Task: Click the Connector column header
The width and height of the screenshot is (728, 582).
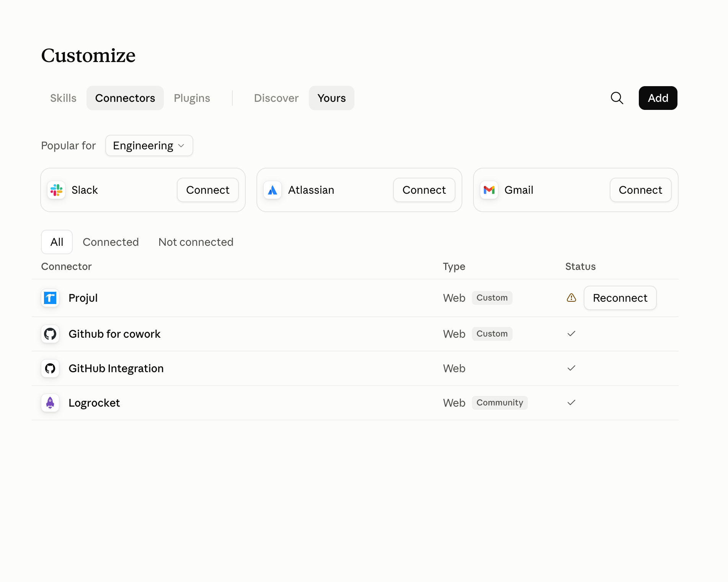Action: coord(66,266)
